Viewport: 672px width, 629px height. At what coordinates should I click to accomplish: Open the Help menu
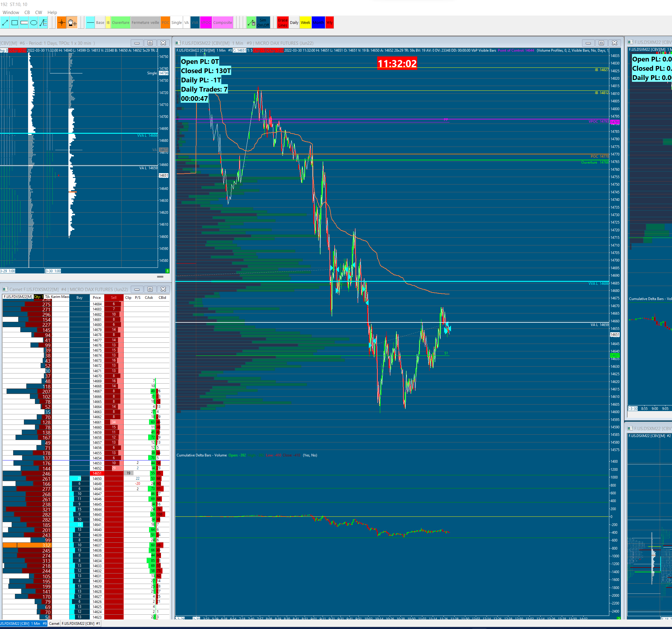pyautogui.click(x=52, y=13)
